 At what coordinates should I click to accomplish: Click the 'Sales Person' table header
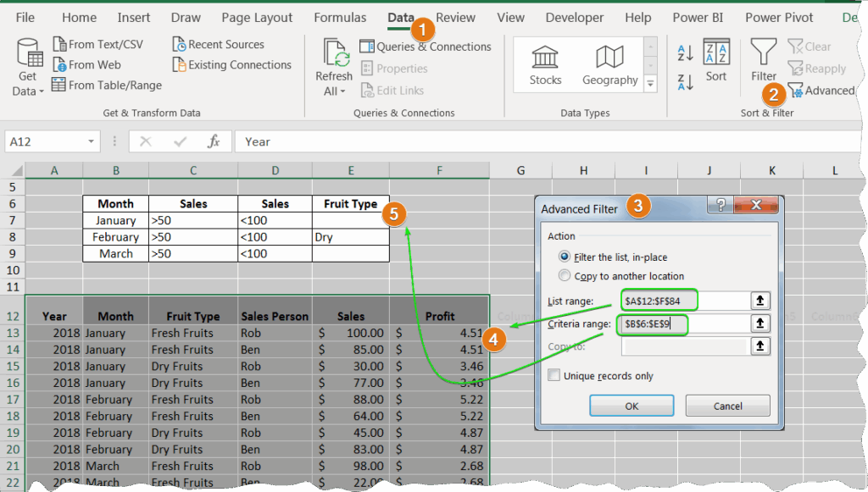click(x=275, y=311)
